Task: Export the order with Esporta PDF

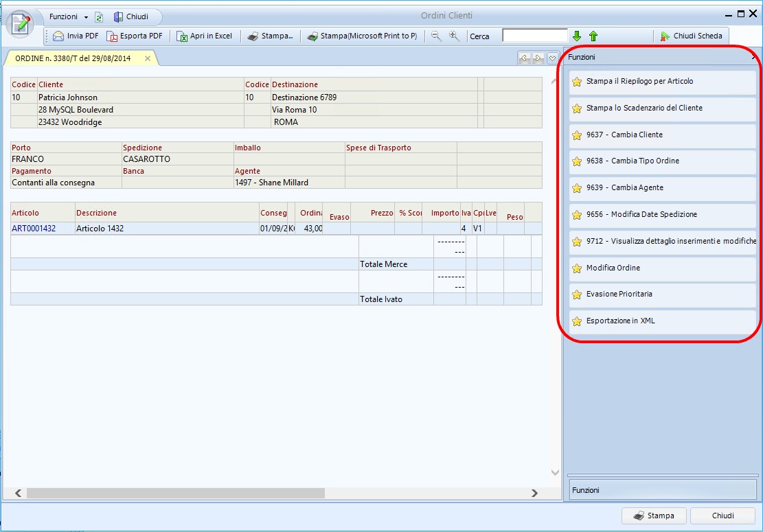Action: point(135,36)
